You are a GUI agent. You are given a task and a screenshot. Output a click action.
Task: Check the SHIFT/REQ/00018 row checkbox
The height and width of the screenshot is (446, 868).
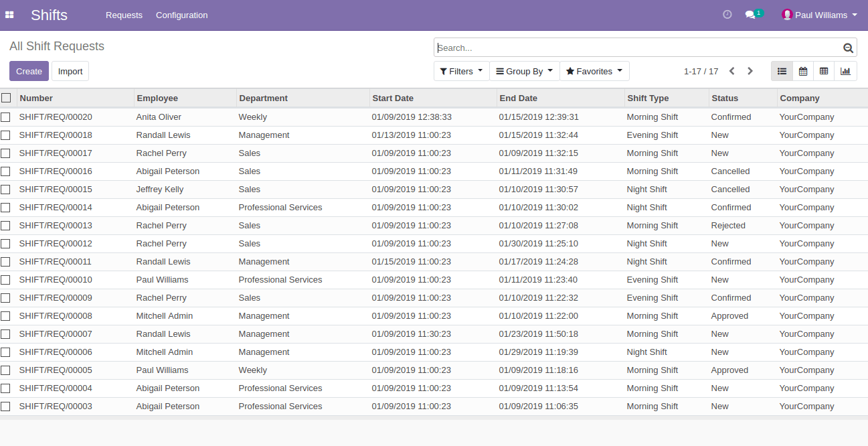[5, 135]
